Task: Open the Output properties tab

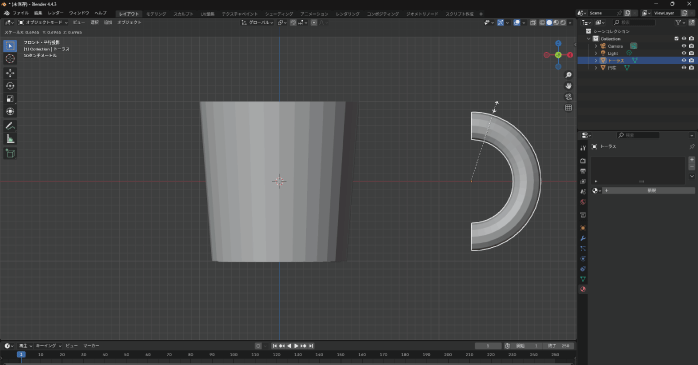Action: point(583,171)
